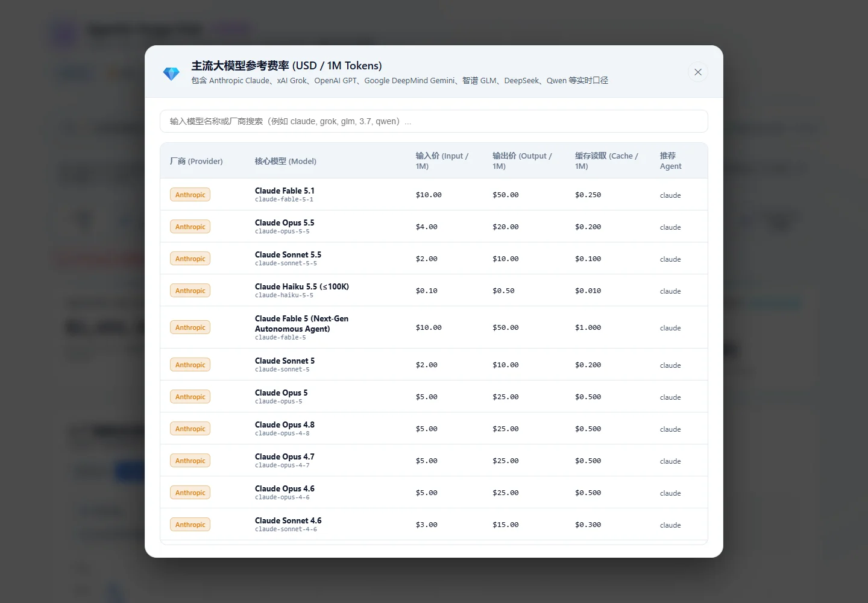Click Anthropic badge in Claude Fable 5.1 row

click(x=190, y=195)
